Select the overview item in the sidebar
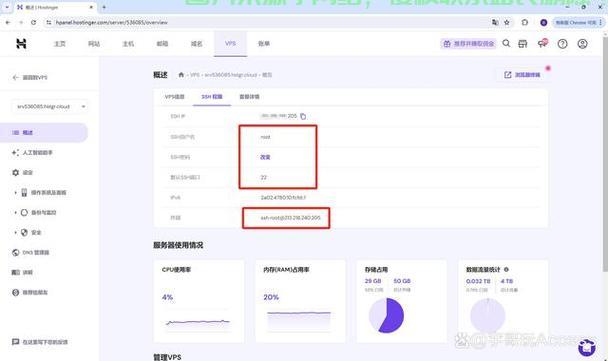The image size is (608, 361). (x=44, y=133)
